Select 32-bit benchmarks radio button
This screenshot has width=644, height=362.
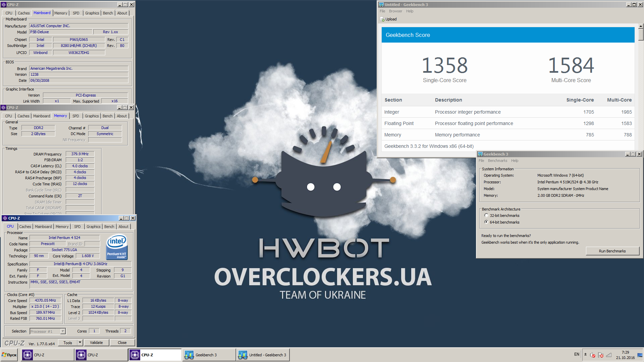[x=486, y=216]
